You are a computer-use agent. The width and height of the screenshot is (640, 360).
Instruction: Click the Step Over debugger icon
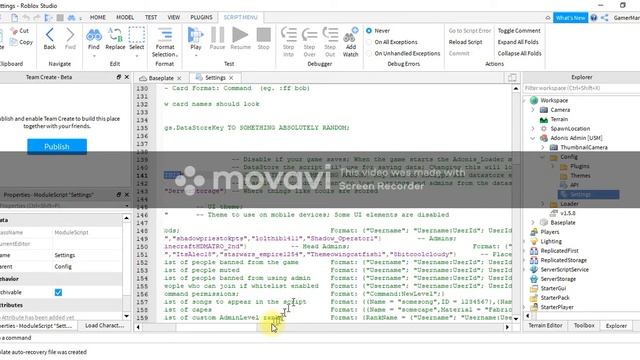click(x=309, y=35)
